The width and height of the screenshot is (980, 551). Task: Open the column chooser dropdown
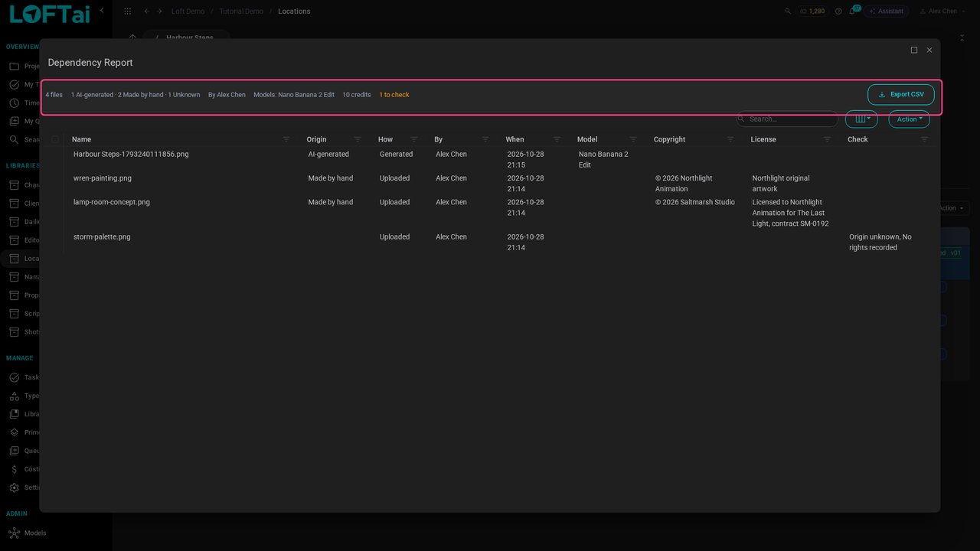click(861, 119)
